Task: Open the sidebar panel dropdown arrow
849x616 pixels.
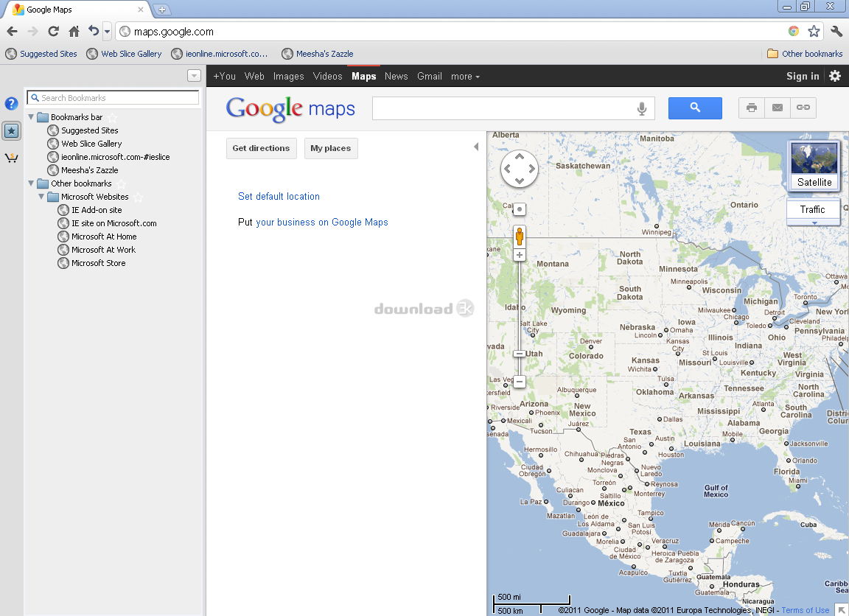Action: point(194,76)
